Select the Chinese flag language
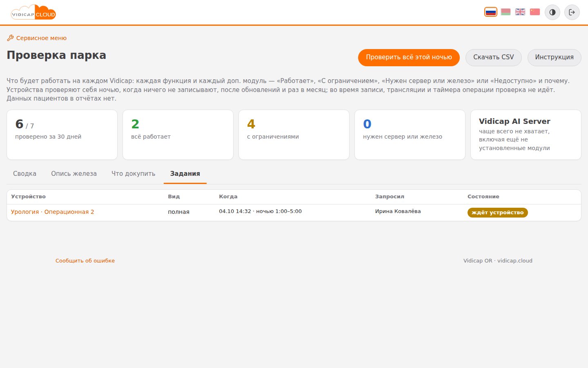588x368 pixels. pyautogui.click(x=535, y=12)
